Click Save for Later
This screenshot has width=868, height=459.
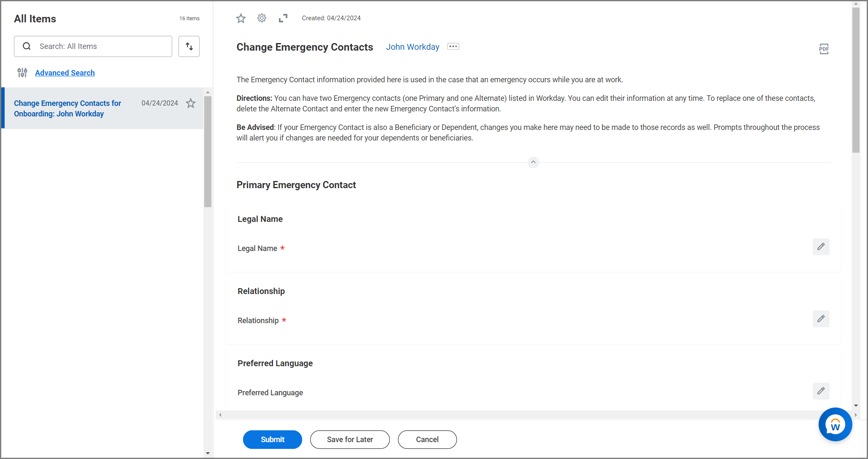tap(350, 440)
